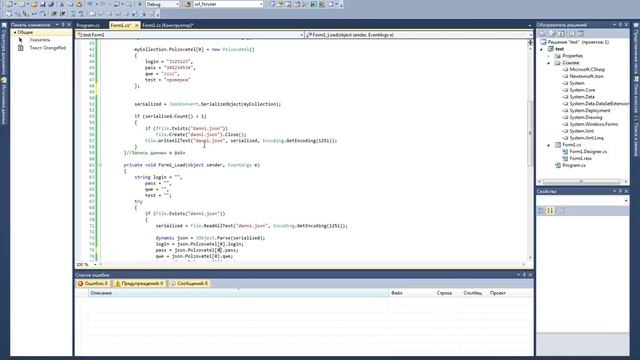Click the Find in Files icon beside search box

(188, 4)
